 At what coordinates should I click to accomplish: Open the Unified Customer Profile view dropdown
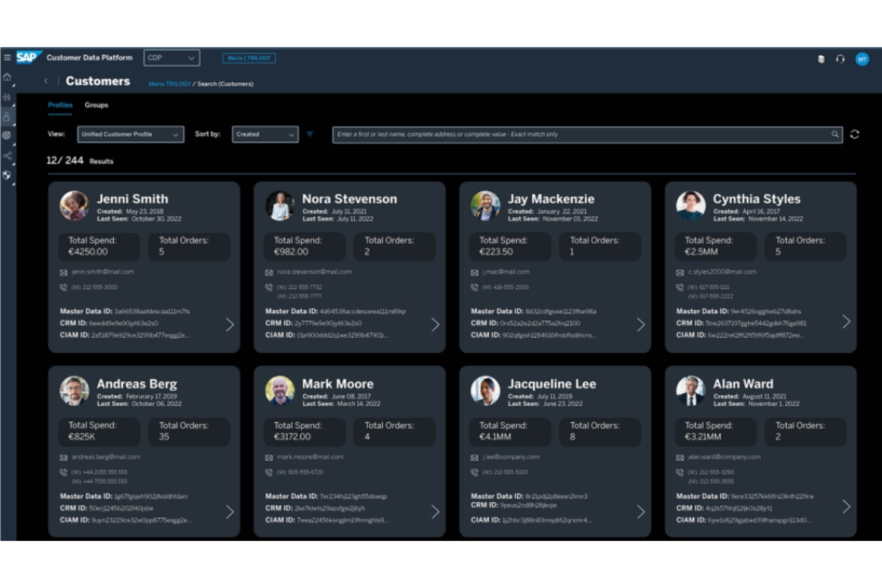(x=130, y=134)
